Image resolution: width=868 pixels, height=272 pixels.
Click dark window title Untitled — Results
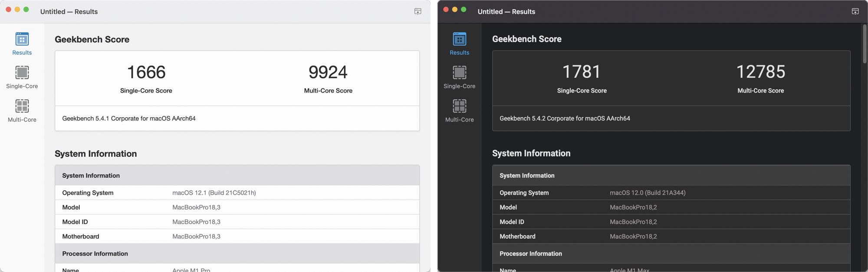coord(506,11)
